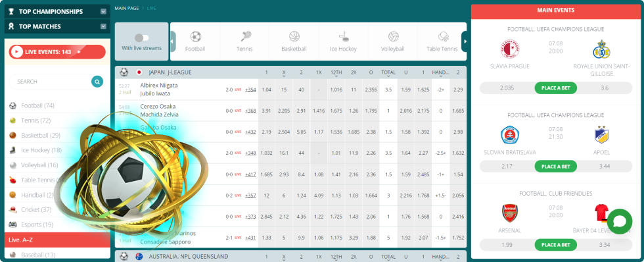
Task: Select 3.6 odds for Royale Union
Action: pos(605,88)
